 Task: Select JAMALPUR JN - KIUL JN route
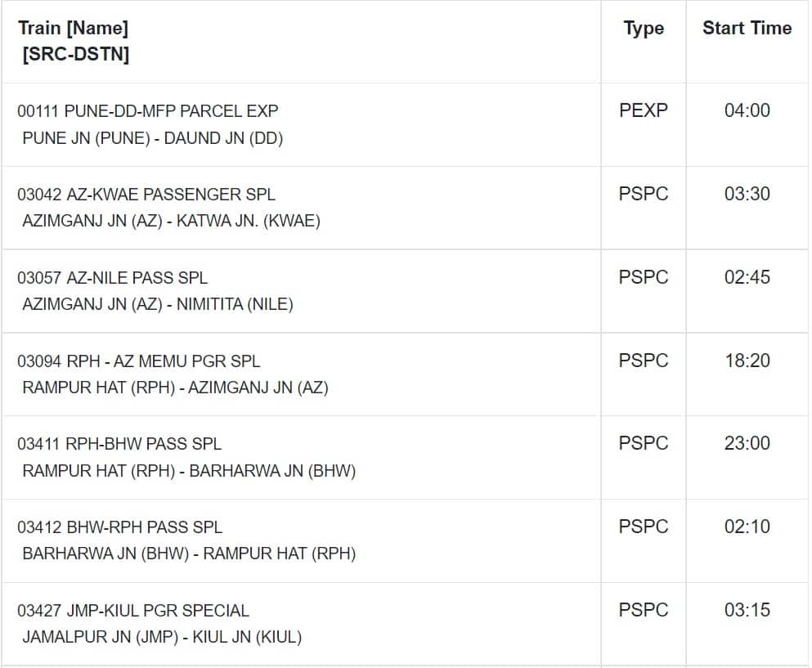point(162,637)
